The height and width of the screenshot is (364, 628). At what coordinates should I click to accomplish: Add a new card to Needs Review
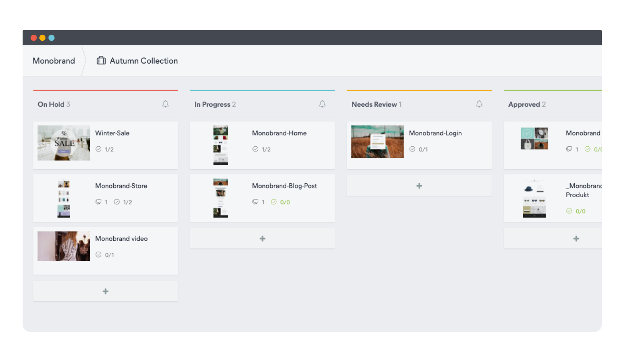pos(419,186)
